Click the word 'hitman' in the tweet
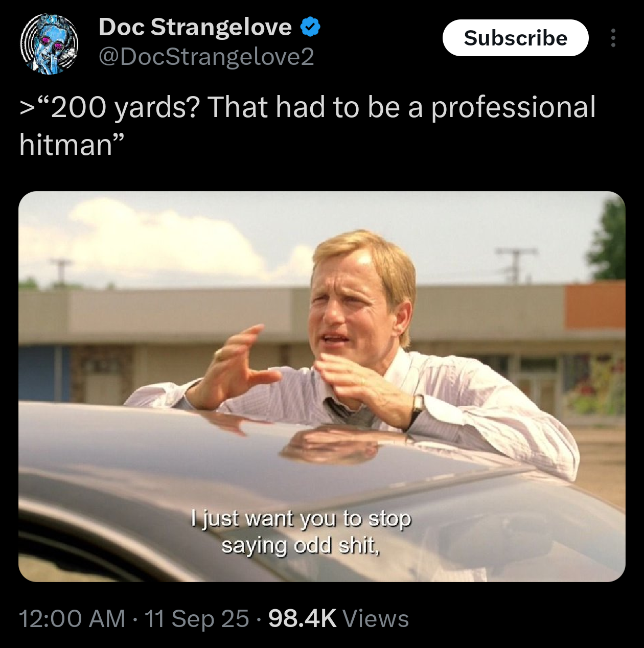The height and width of the screenshot is (648, 644). click(66, 145)
